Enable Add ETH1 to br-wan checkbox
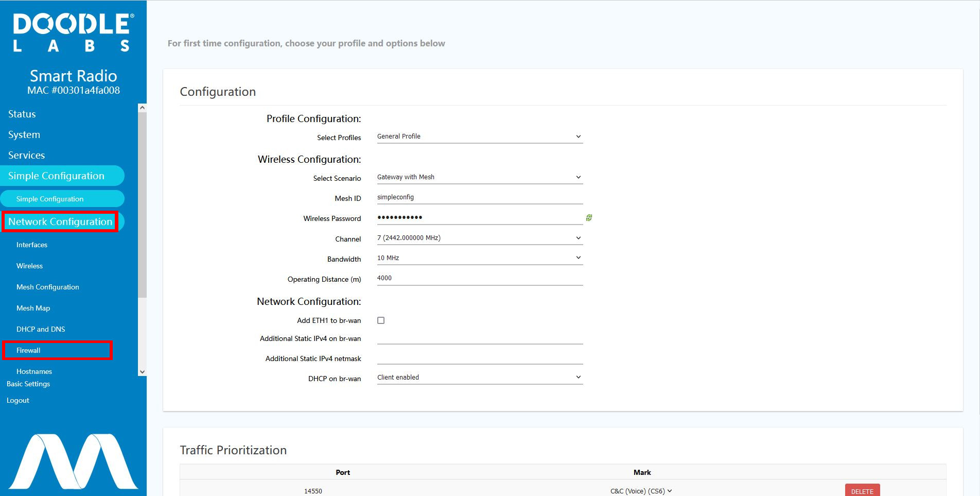980x496 pixels. click(x=381, y=320)
